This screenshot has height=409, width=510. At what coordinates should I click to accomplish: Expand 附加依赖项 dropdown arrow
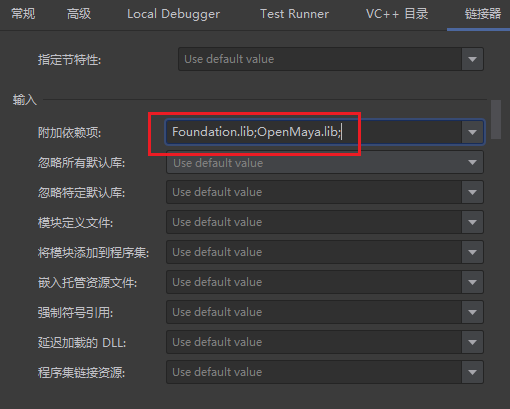[x=472, y=132]
